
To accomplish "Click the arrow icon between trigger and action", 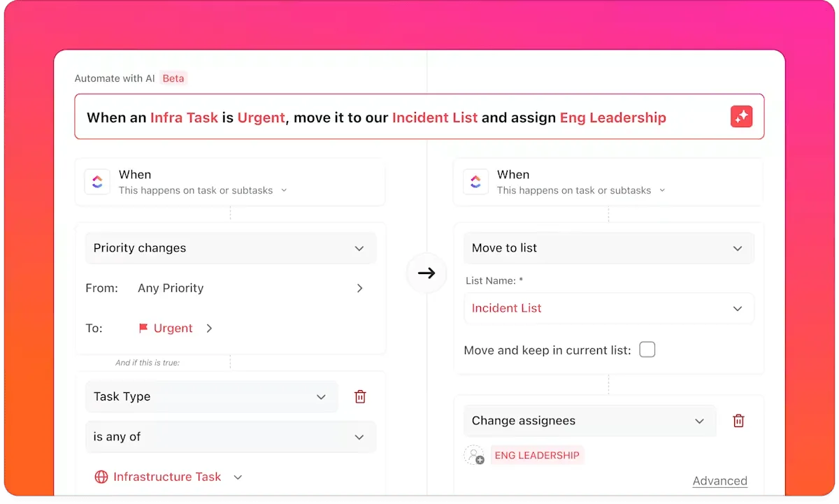I will [426, 273].
